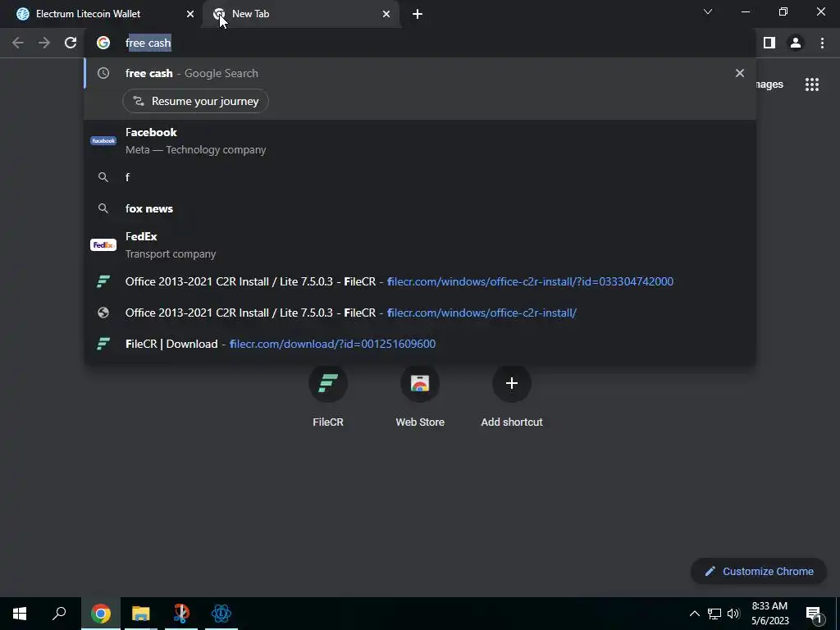Image resolution: width=840 pixels, height=630 pixels.
Task: Open the Chrome three-dot menu
Action: point(822,43)
